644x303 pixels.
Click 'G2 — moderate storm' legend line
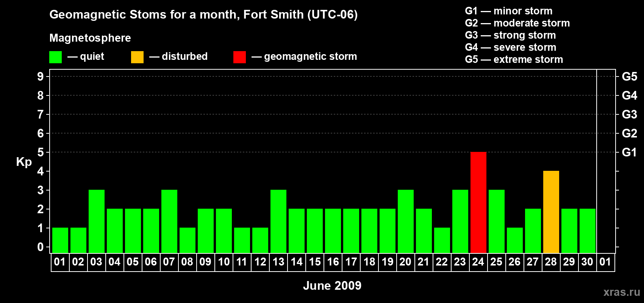tap(517, 23)
